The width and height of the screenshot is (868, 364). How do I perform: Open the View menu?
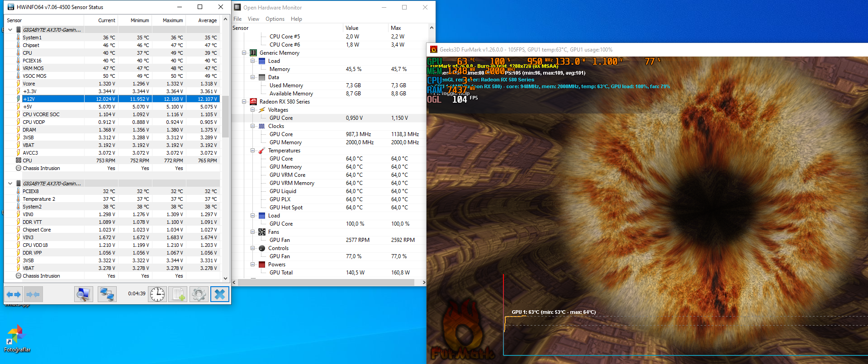tap(253, 19)
